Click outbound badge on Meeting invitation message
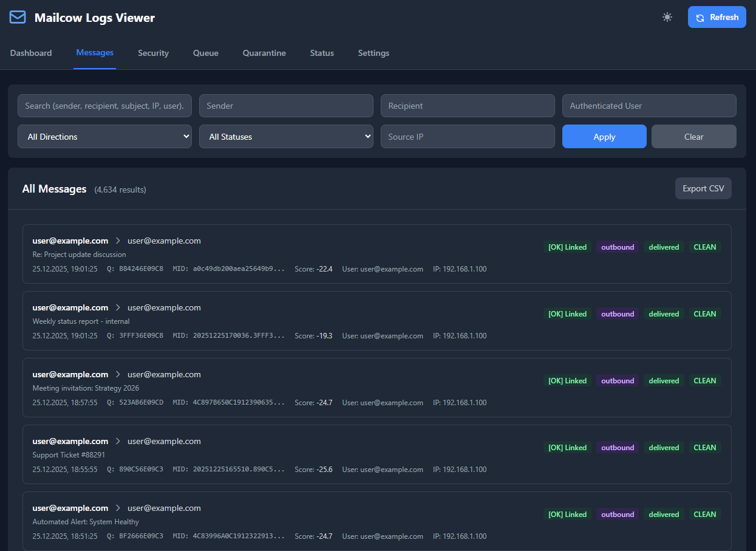 pyautogui.click(x=618, y=381)
